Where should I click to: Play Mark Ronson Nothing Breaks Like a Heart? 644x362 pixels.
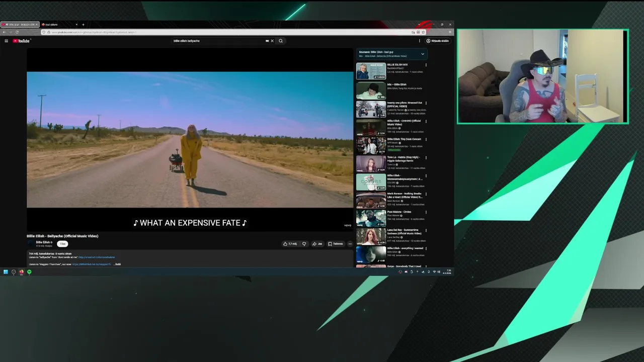point(371,200)
